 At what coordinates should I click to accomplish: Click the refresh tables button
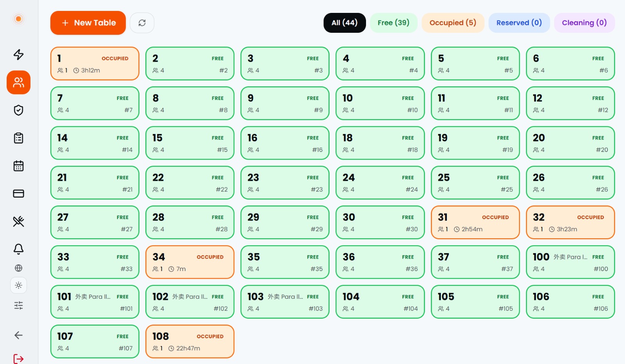click(x=142, y=23)
